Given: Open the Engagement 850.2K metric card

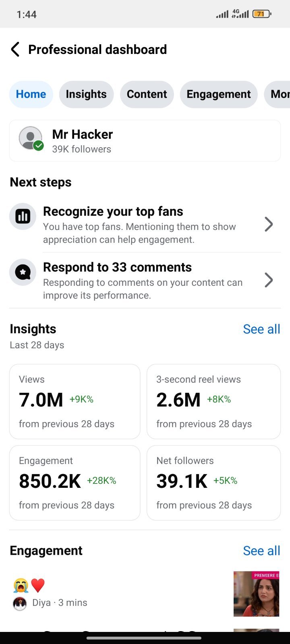Looking at the screenshot, I should pyautogui.click(x=75, y=483).
